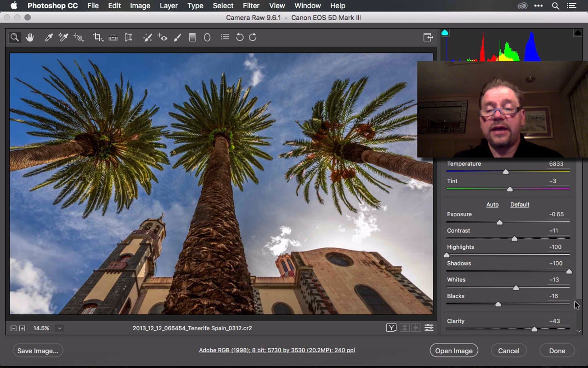Choose the Graduated Filter tool
The width and height of the screenshot is (588, 368).
coord(192,37)
